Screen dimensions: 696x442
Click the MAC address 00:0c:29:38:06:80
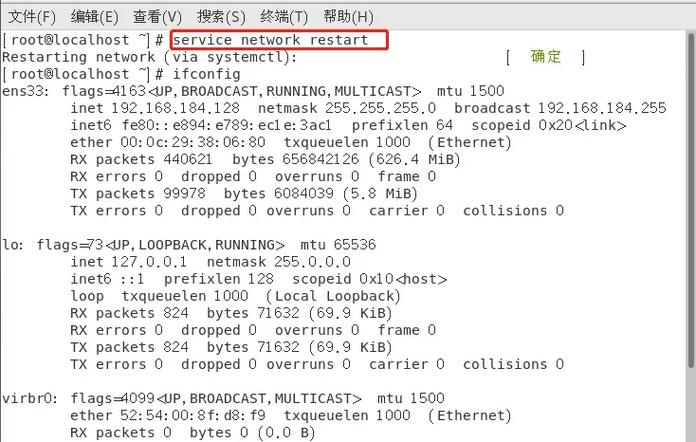[193, 142]
